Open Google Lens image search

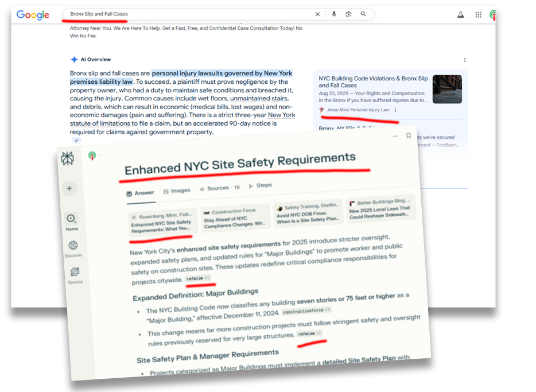pos(348,14)
